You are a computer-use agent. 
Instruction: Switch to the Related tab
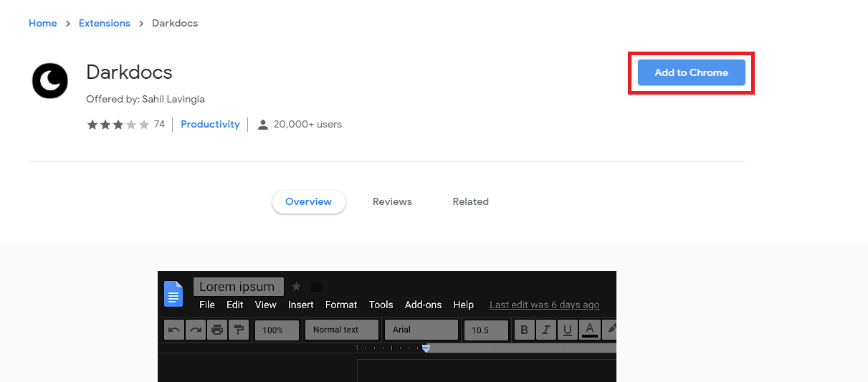pyautogui.click(x=470, y=201)
